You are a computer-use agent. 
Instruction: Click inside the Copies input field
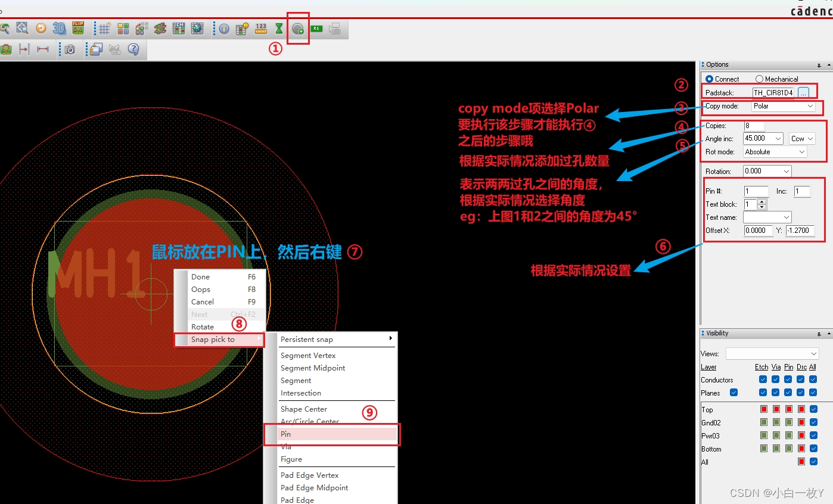click(x=754, y=125)
